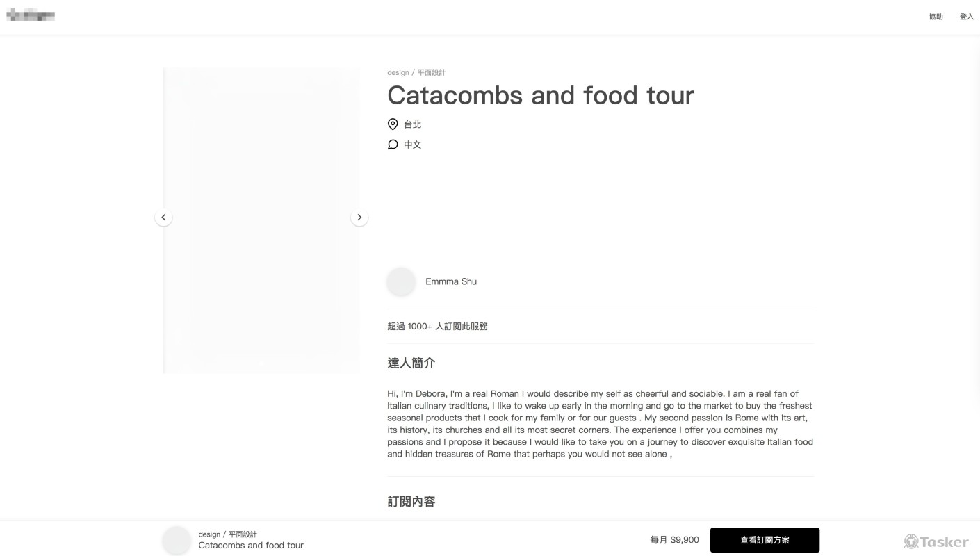Screen dimensions: 980x556
Task: Click the blurred site logo at top left
Action: click(x=31, y=15)
